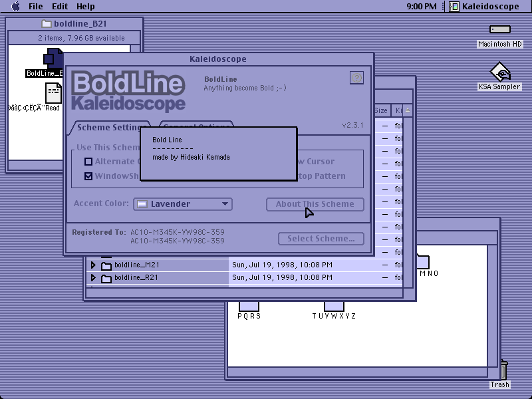Click the boldline_M21 modification date
This screenshot has height=399, width=532.
point(282,265)
